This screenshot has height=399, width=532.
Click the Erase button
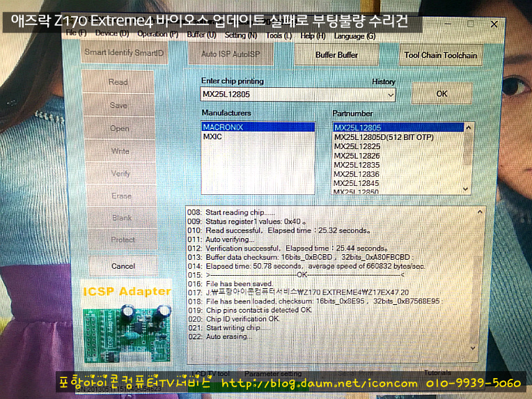[x=121, y=196]
